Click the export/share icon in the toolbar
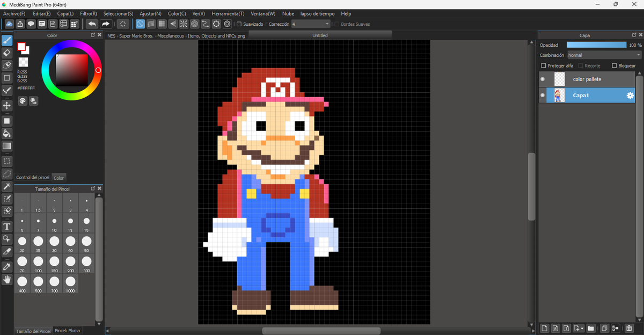 [x=20, y=24]
